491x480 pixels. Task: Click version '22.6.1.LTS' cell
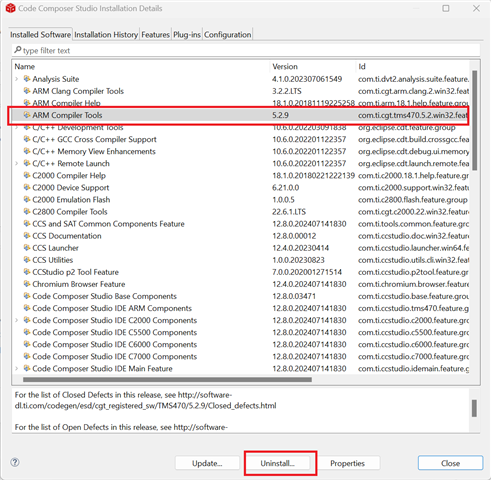coord(289,212)
